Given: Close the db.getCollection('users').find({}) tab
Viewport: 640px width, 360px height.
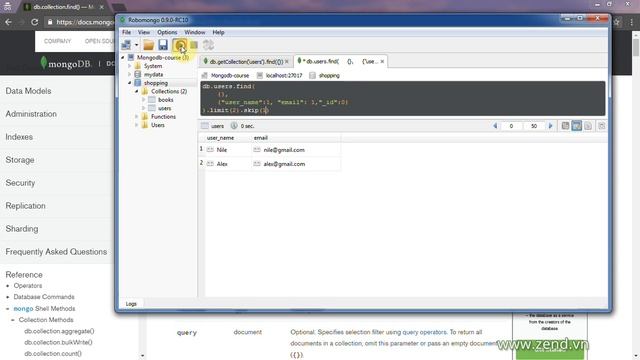Looking at the screenshot, I should (287, 62).
